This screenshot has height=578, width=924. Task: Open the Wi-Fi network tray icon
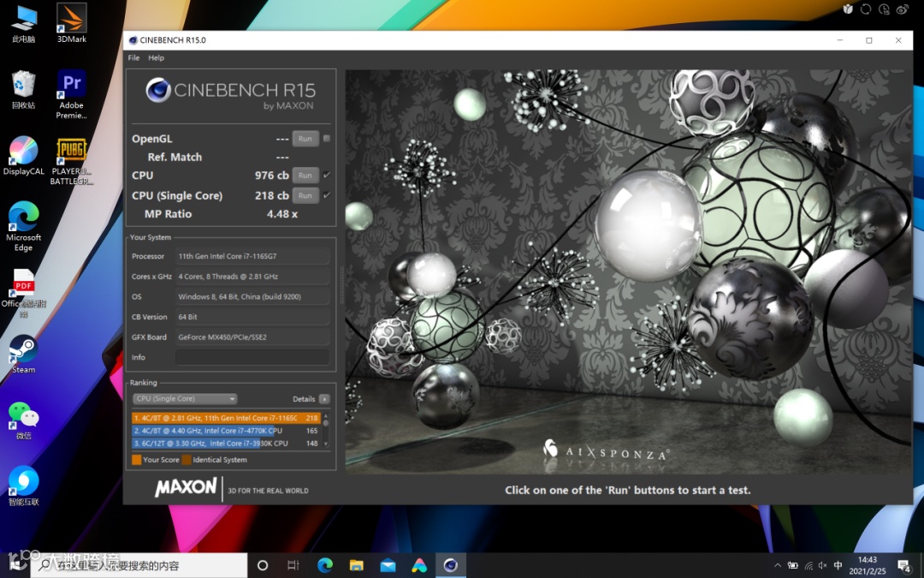(808, 566)
